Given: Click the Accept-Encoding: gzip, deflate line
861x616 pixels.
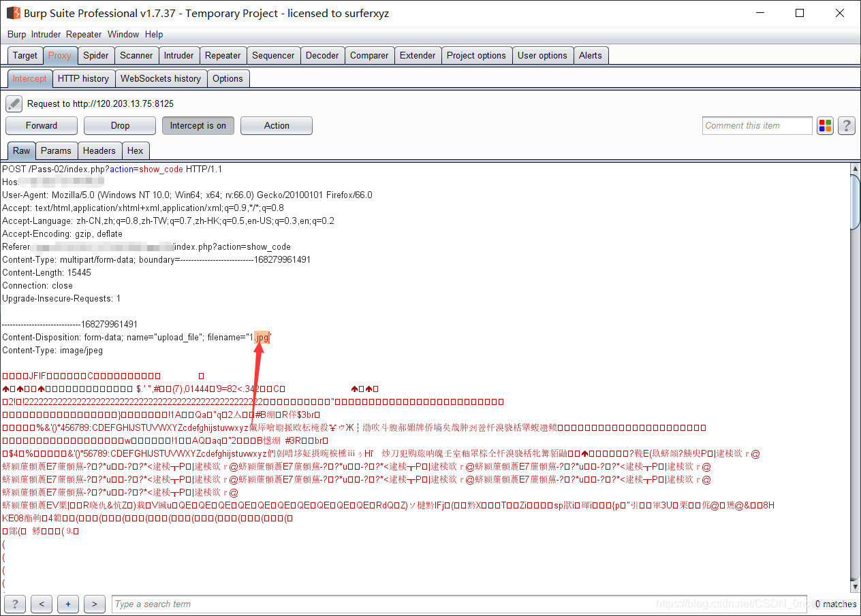Looking at the screenshot, I should [63, 233].
